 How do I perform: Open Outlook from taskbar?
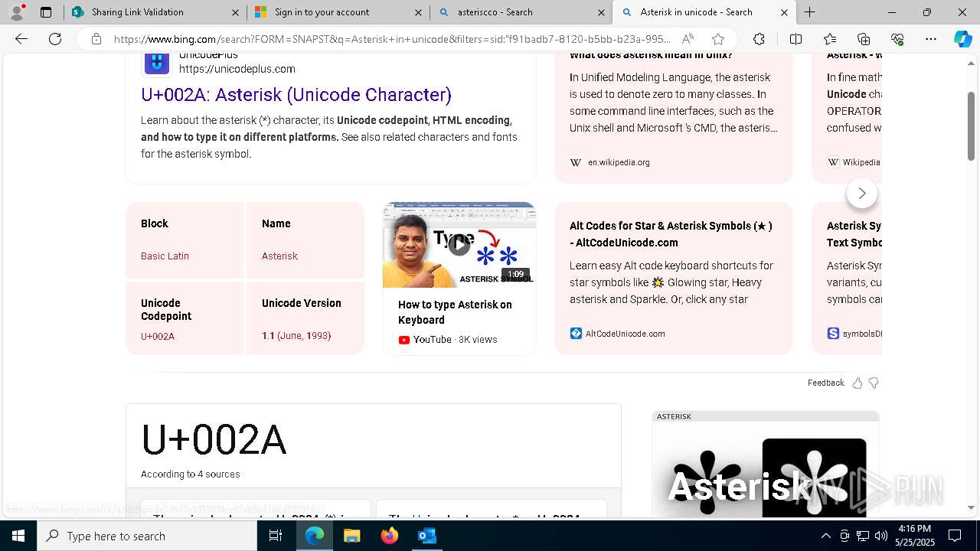pyautogui.click(x=426, y=536)
